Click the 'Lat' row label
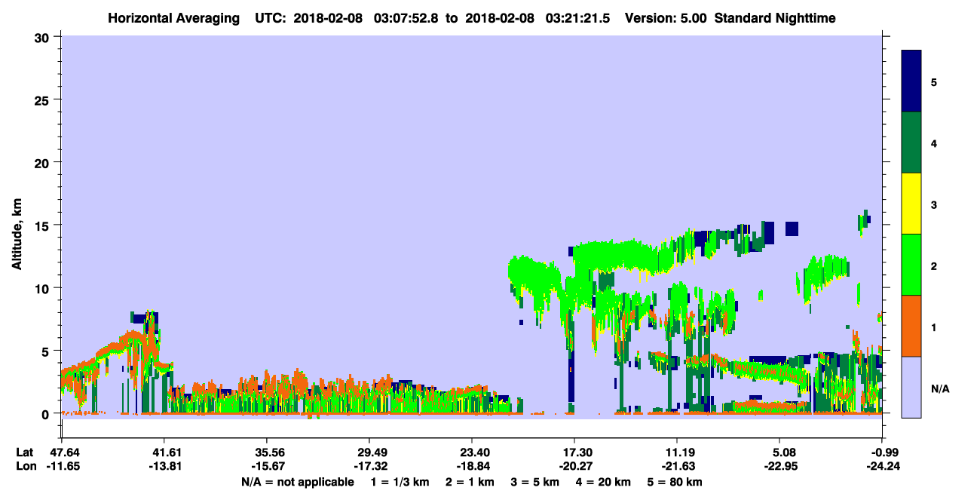980x503 pixels. click(x=24, y=452)
